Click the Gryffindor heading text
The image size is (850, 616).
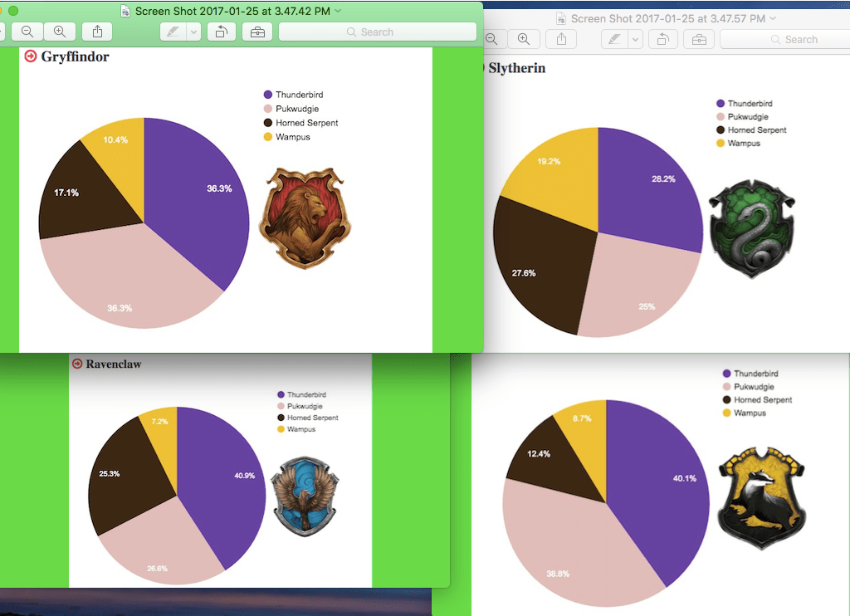click(x=75, y=57)
